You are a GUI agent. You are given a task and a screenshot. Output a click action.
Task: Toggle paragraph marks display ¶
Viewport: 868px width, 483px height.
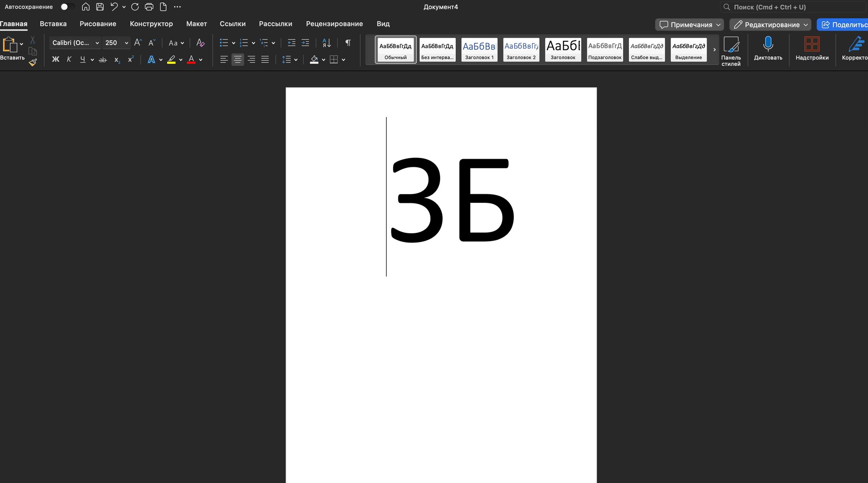(348, 42)
